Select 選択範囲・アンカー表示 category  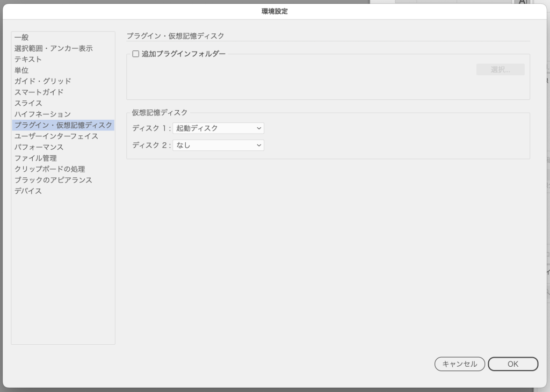pyautogui.click(x=53, y=48)
